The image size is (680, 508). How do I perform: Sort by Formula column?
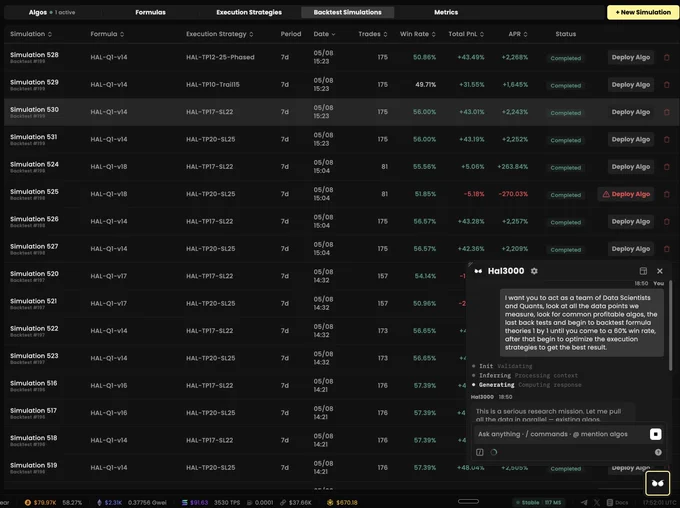[x=107, y=34]
